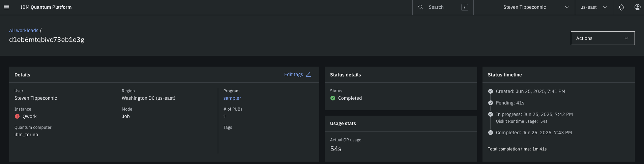This screenshot has width=644, height=164.
Task: Open the us-east region dropdown
Action: (594, 7)
